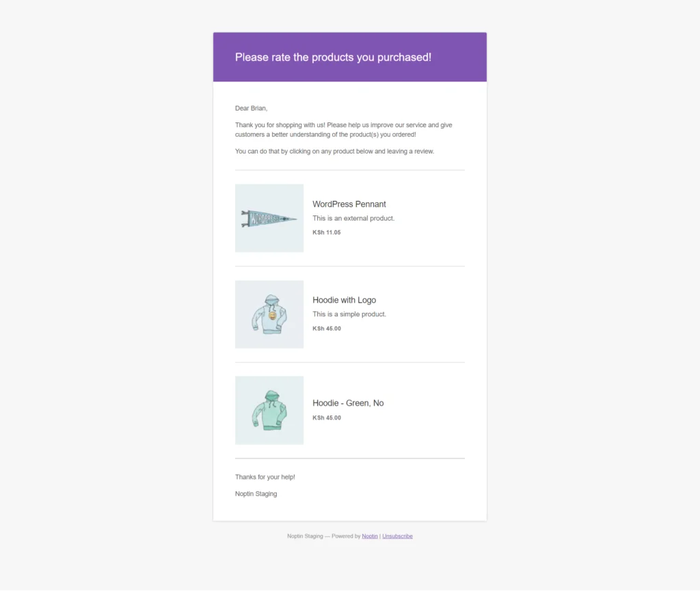The height and width of the screenshot is (591, 700).
Task: Open the Hoodie with Logo product image
Action: click(x=269, y=314)
